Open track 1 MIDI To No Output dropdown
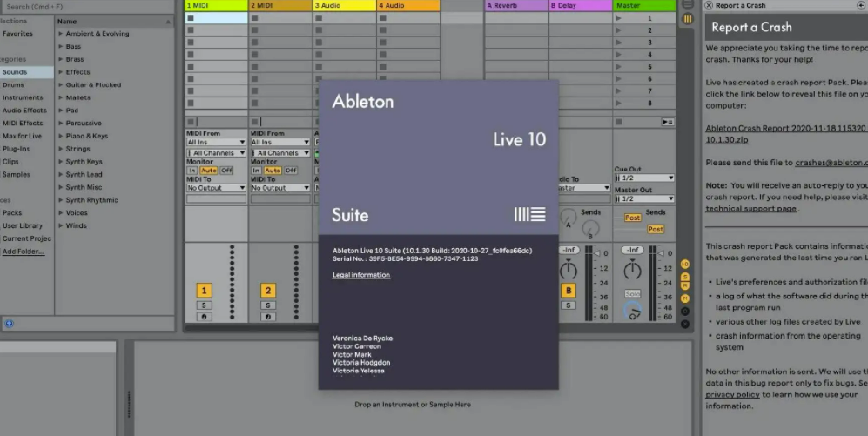 click(216, 188)
